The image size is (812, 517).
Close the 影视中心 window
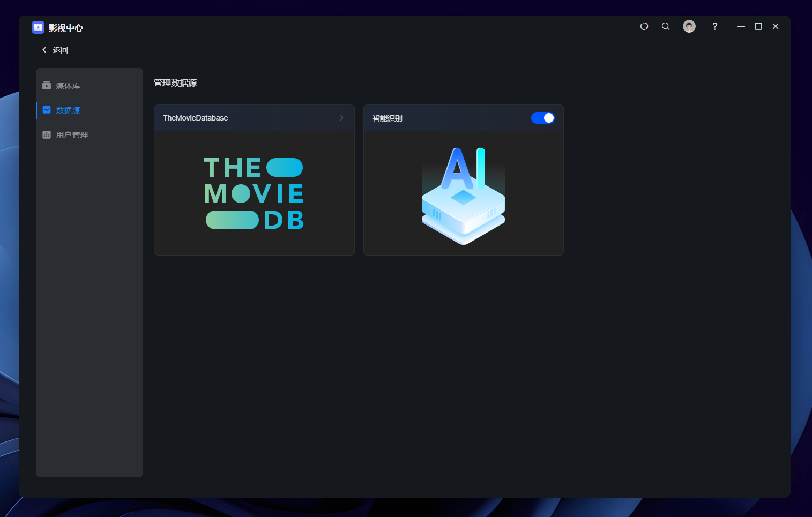(776, 26)
